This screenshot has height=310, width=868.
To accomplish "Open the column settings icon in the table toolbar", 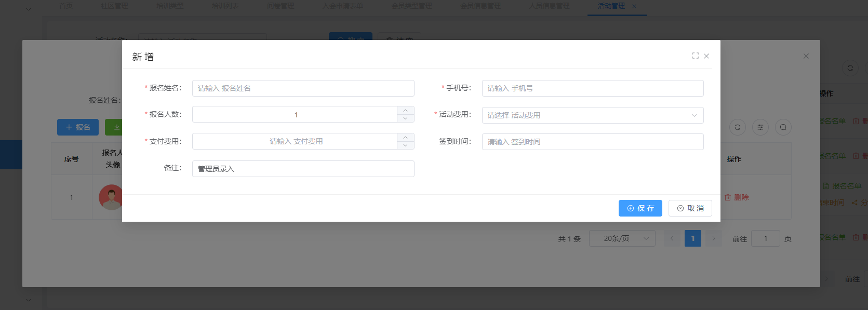I will (x=760, y=127).
